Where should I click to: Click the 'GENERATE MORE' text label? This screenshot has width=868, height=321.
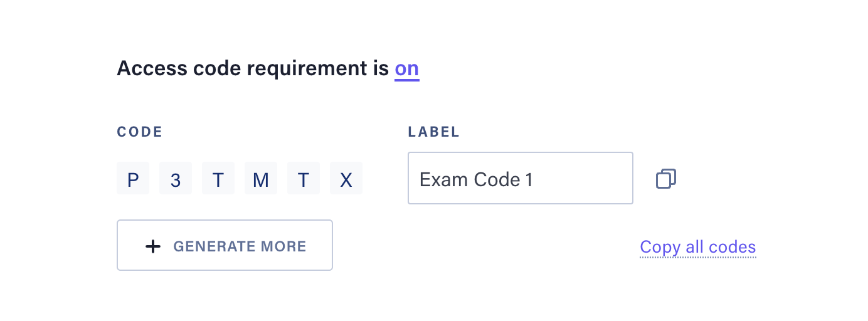240,246
